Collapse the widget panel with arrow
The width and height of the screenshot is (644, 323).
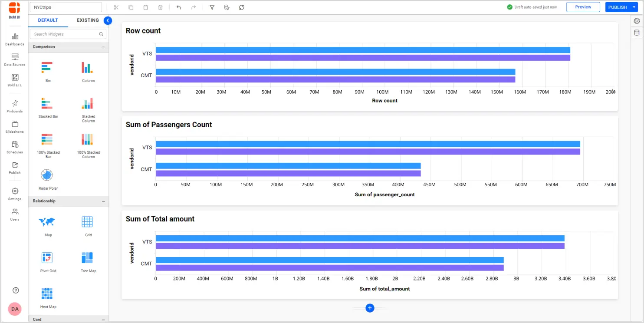coord(108,20)
